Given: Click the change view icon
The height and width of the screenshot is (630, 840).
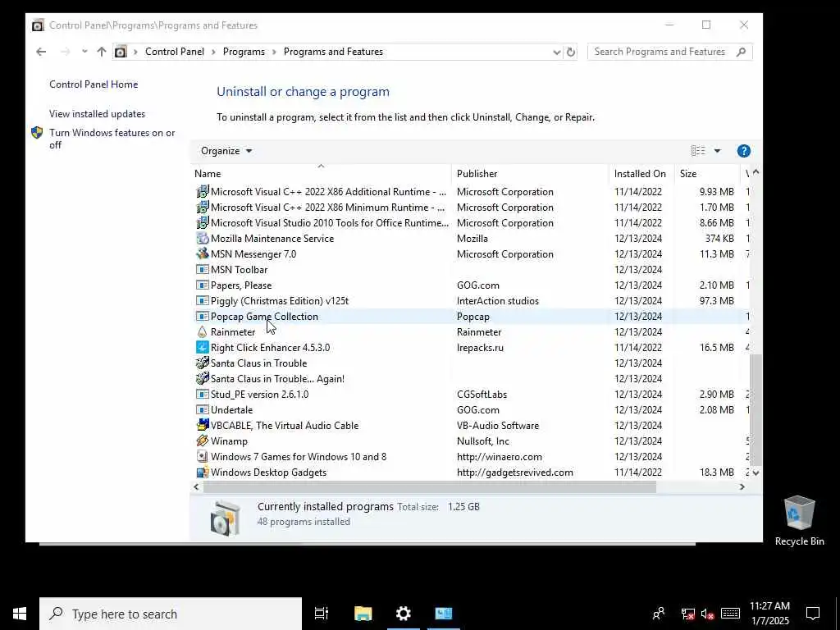Looking at the screenshot, I should [698, 151].
